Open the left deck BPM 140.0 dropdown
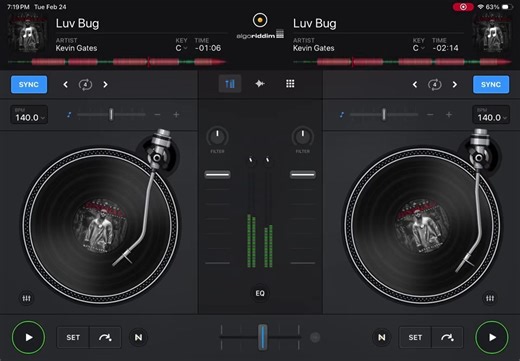 point(29,115)
